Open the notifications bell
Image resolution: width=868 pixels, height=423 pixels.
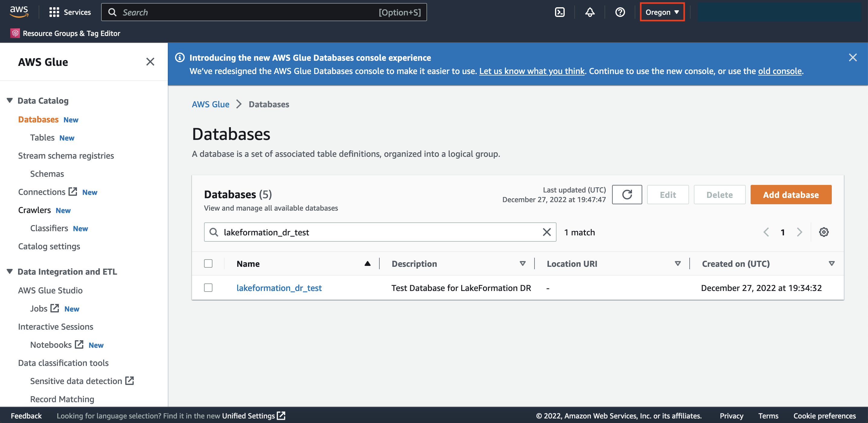tap(590, 12)
